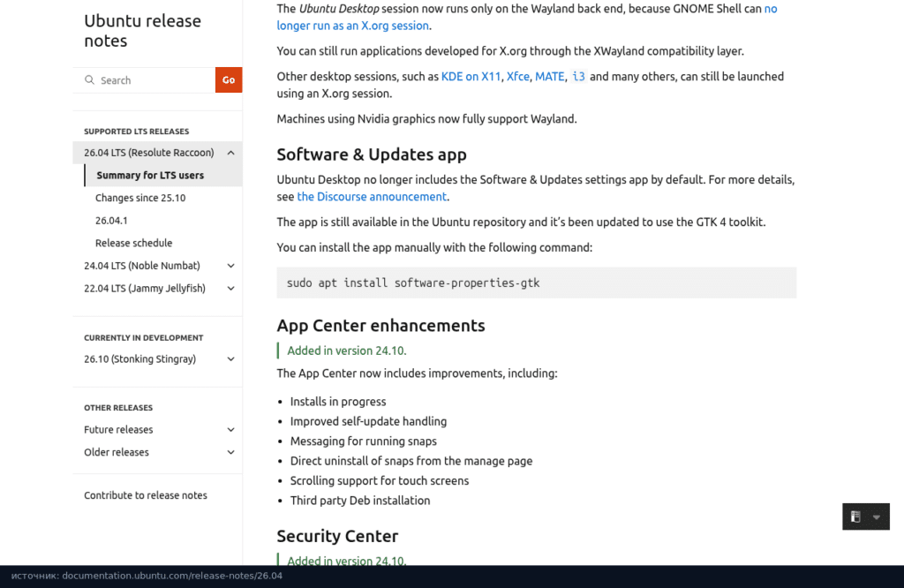Open the MATE link
The height and width of the screenshot is (588, 904).
(x=549, y=76)
